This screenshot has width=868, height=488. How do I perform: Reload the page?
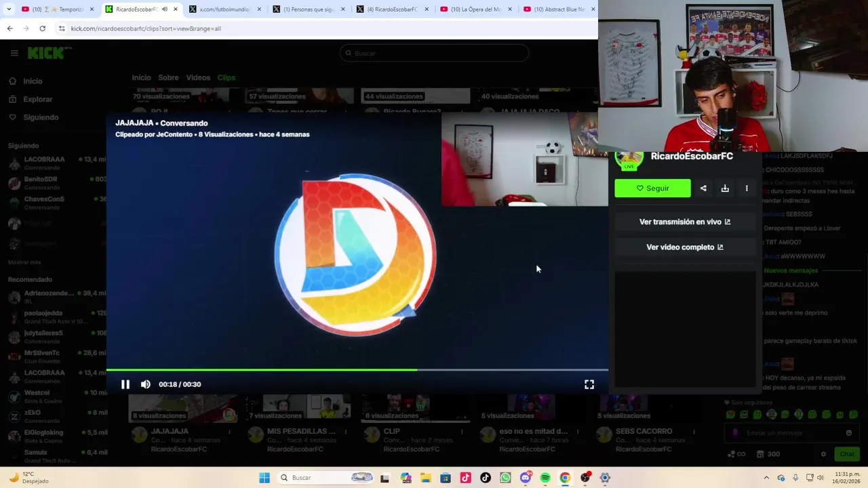[x=42, y=28]
